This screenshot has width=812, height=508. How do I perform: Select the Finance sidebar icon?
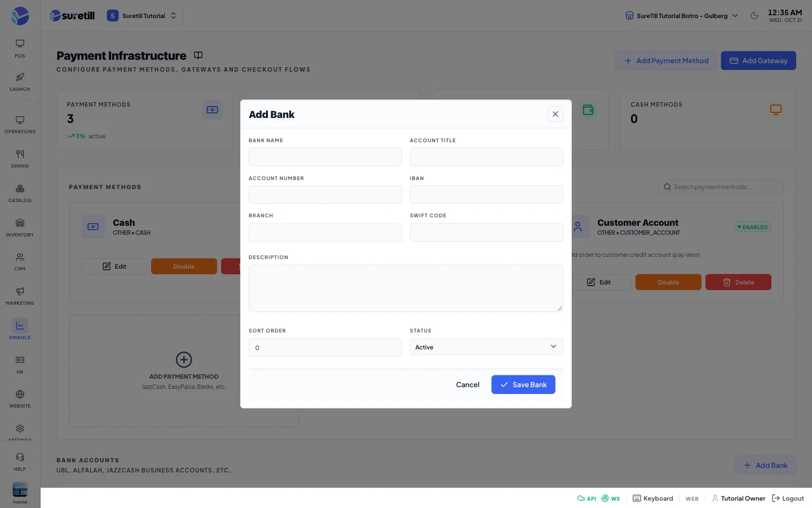(x=20, y=326)
